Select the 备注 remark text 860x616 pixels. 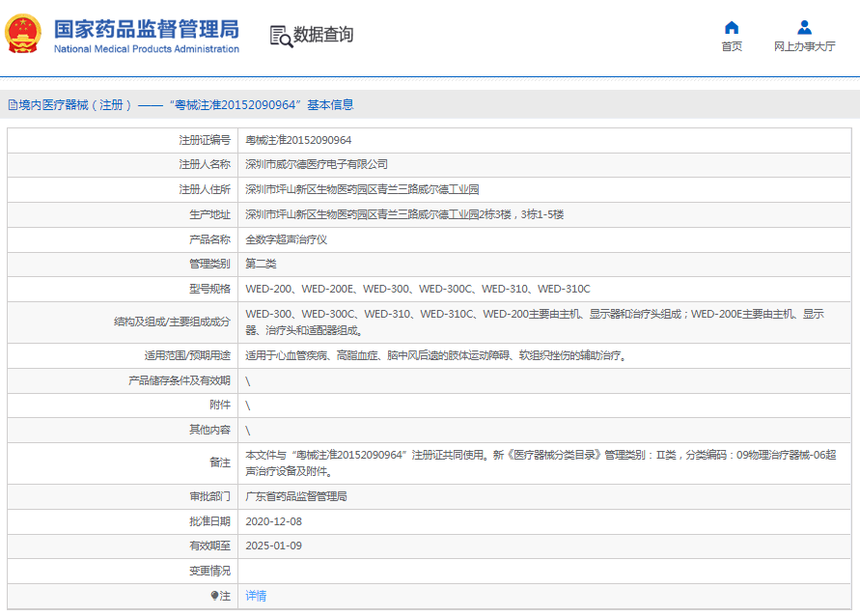click(541, 462)
